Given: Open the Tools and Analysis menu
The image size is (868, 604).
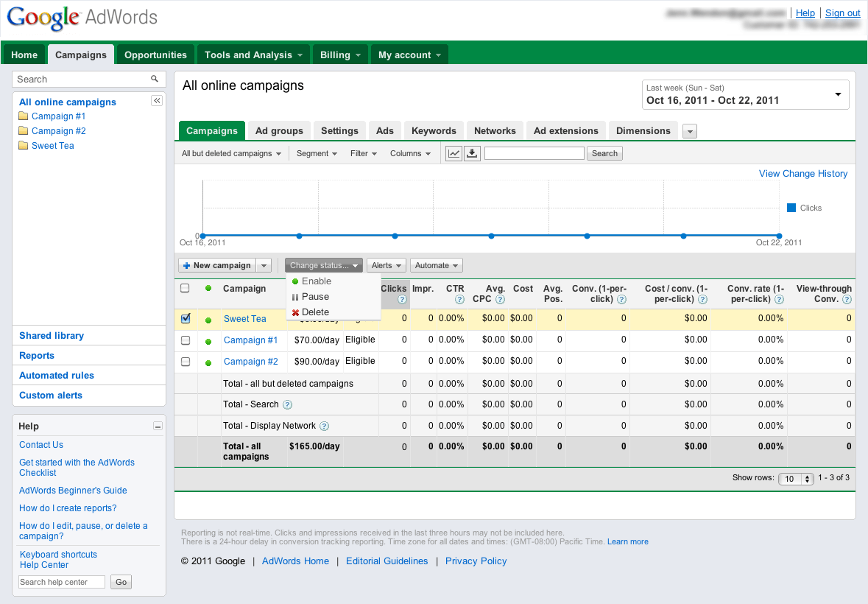Looking at the screenshot, I should (253, 55).
